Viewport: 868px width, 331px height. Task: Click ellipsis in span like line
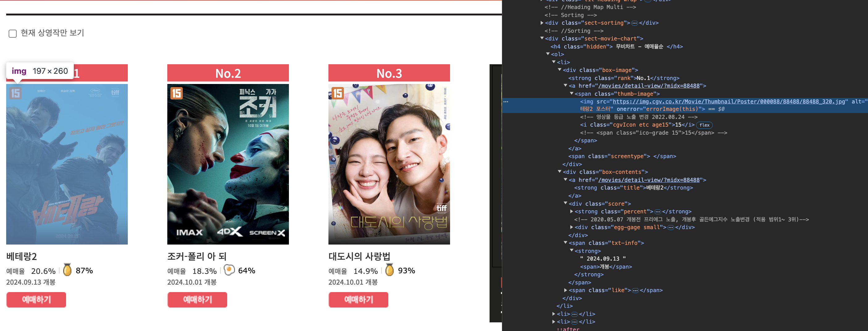635,291
